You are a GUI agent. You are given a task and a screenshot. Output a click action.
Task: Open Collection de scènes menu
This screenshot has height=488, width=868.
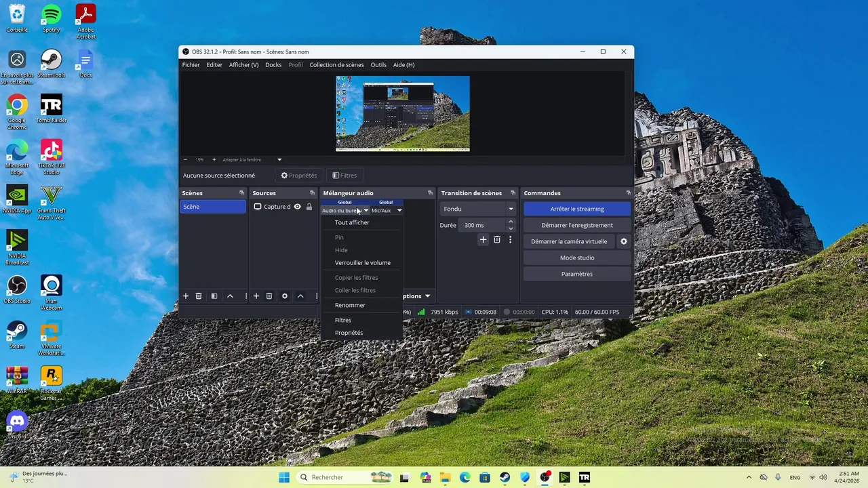336,65
